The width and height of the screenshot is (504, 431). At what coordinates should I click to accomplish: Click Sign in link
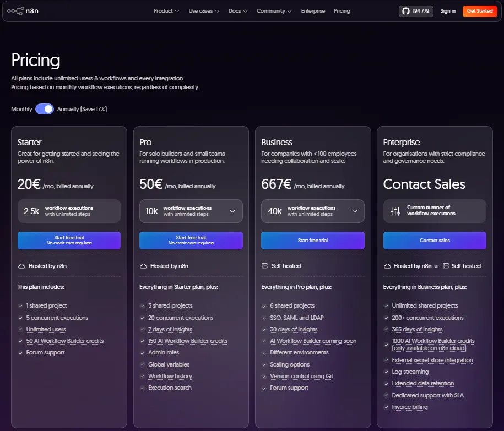tap(448, 11)
